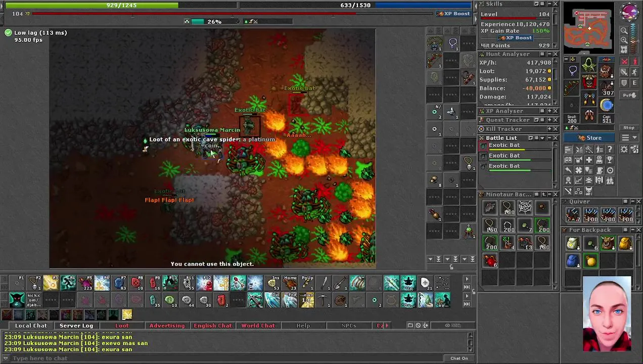Toggle Expert mode E button
This screenshot has height=364, width=643.
[x=634, y=82]
